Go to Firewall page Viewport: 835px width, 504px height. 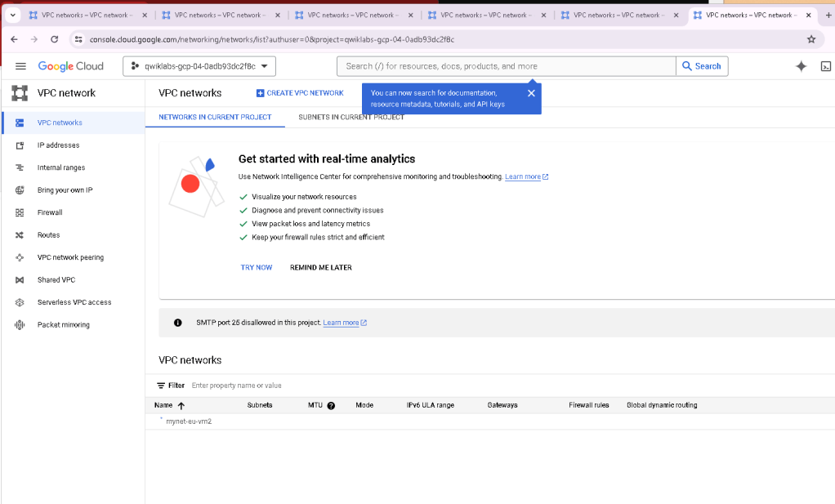pyautogui.click(x=50, y=212)
